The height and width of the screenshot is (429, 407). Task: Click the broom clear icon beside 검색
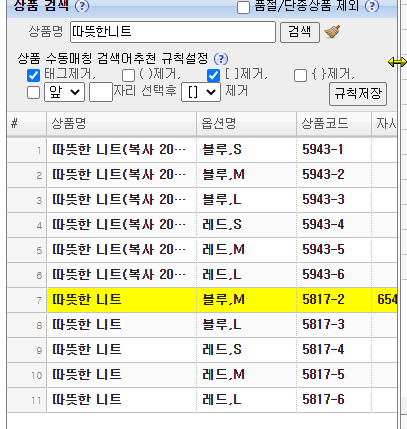tap(332, 32)
